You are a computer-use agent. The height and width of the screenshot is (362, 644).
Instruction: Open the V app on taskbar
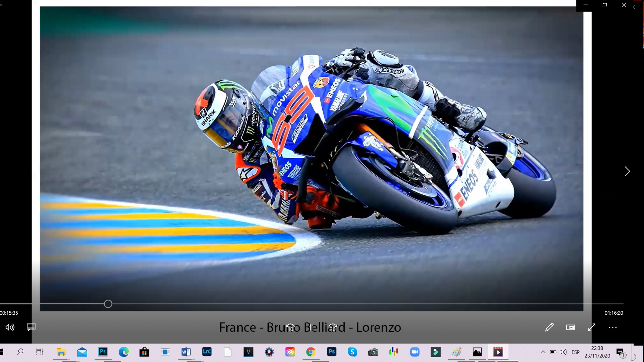point(248,352)
